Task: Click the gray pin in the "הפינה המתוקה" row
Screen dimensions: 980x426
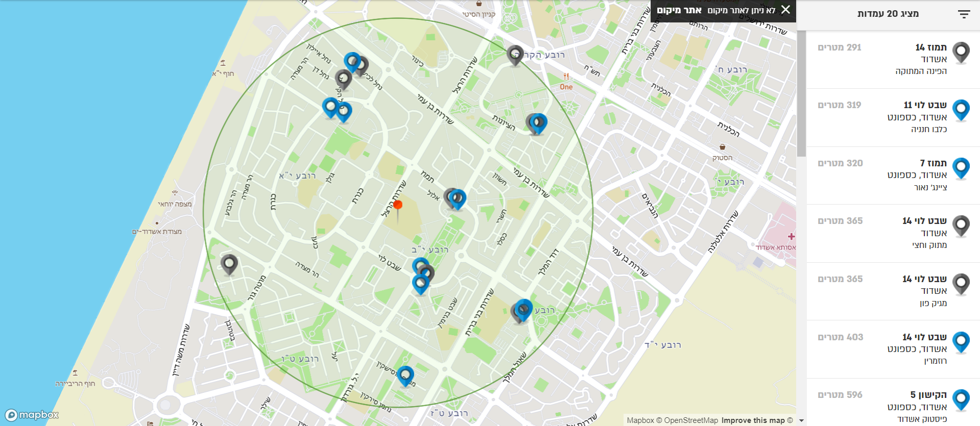Action: click(961, 53)
